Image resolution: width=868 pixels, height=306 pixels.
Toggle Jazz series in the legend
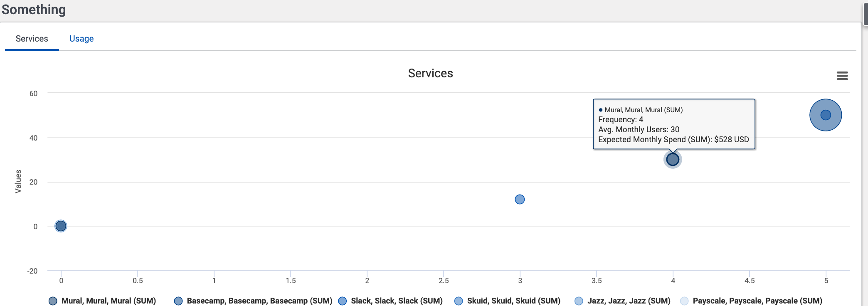pyautogui.click(x=623, y=301)
